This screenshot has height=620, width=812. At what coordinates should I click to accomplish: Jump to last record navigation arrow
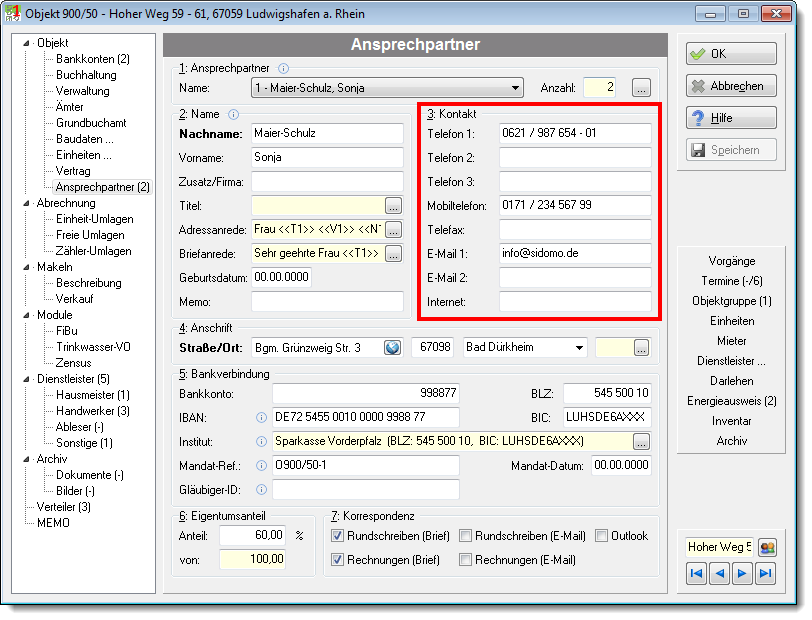pos(765,573)
